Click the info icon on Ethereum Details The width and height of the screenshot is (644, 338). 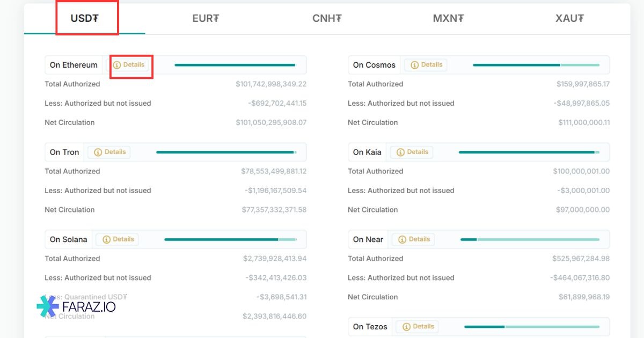(117, 64)
